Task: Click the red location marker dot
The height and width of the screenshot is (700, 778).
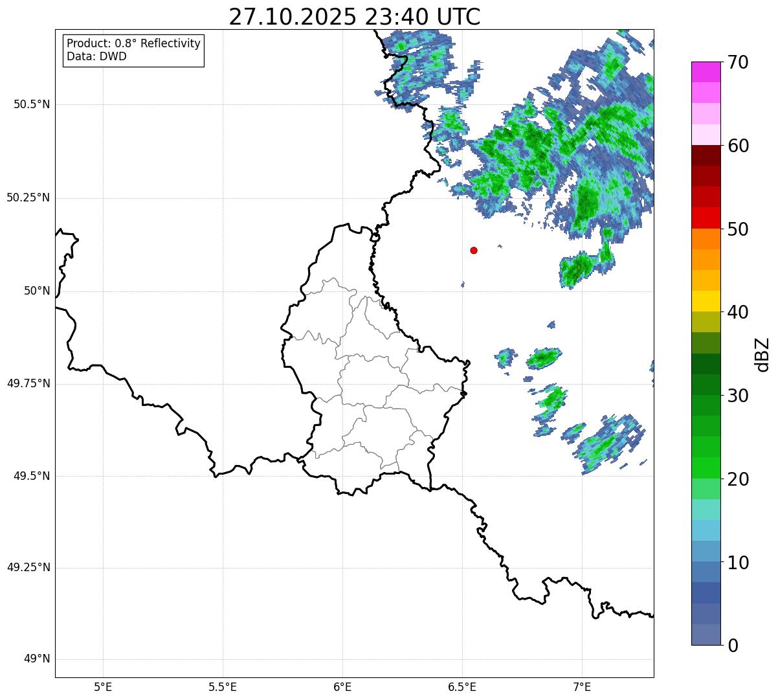Action: point(474,250)
